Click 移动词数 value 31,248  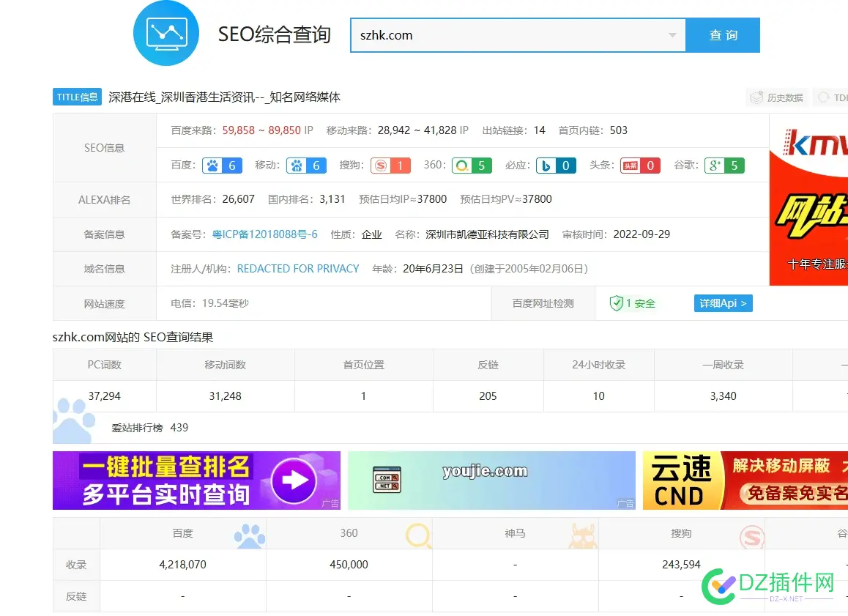(225, 396)
